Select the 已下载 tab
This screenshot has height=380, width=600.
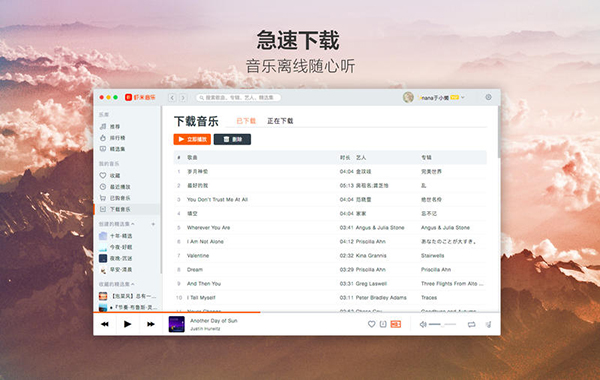(246, 121)
